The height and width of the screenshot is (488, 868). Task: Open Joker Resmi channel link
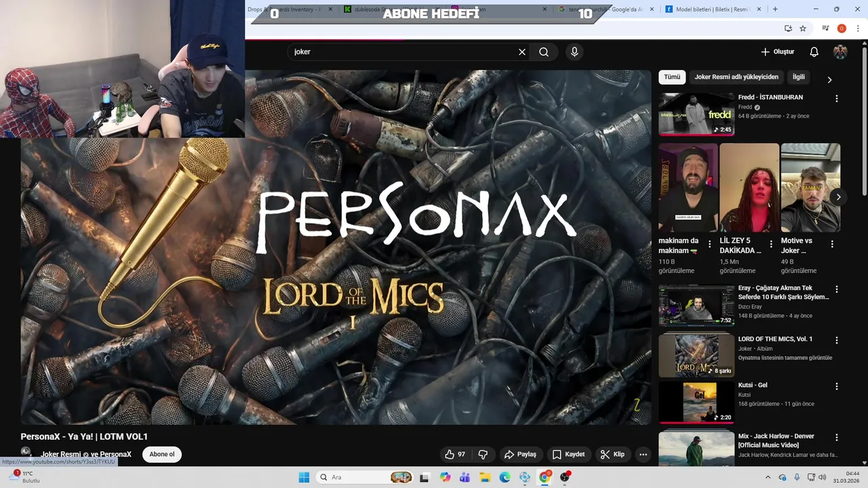click(x=60, y=454)
